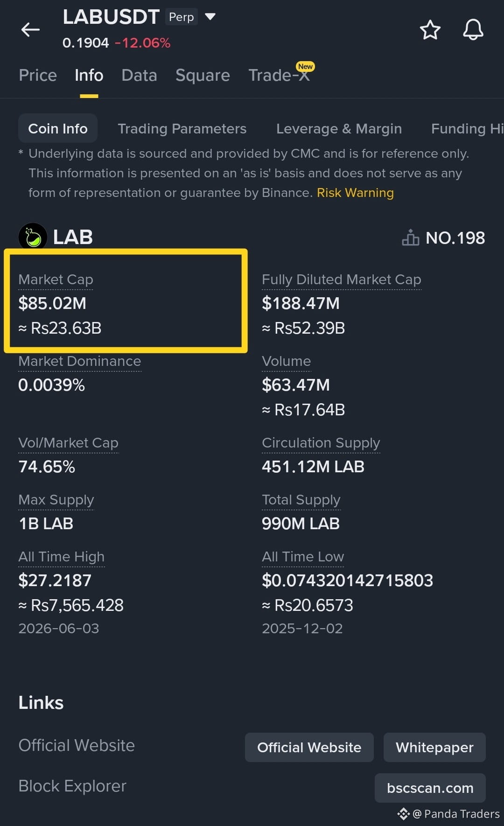504x826 pixels.
Task: Switch to the Data tab
Action: coord(139,75)
